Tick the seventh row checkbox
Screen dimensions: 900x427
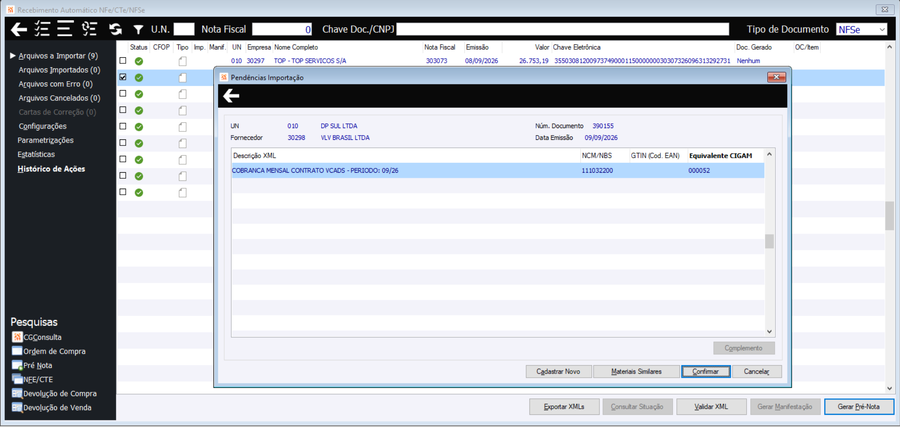coord(122,159)
